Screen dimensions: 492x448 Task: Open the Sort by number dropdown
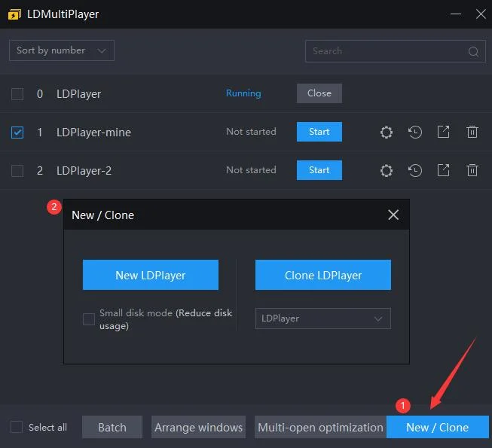pyautogui.click(x=62, y=50)
